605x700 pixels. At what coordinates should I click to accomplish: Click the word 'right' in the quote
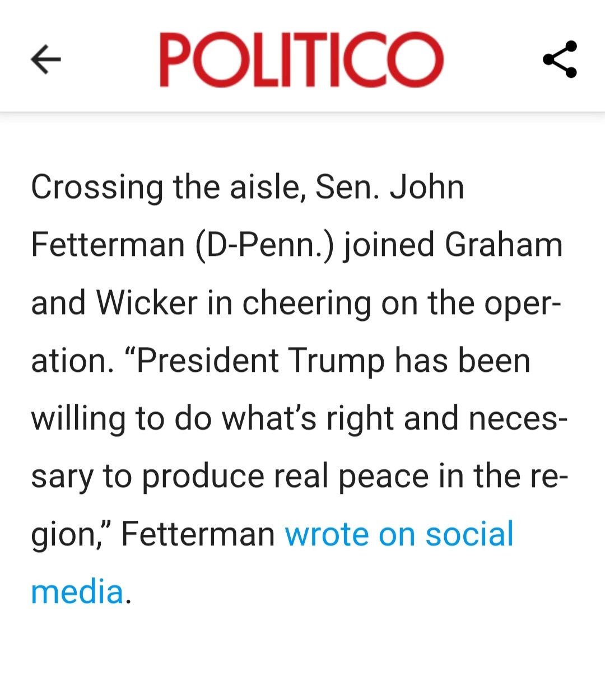360,419
